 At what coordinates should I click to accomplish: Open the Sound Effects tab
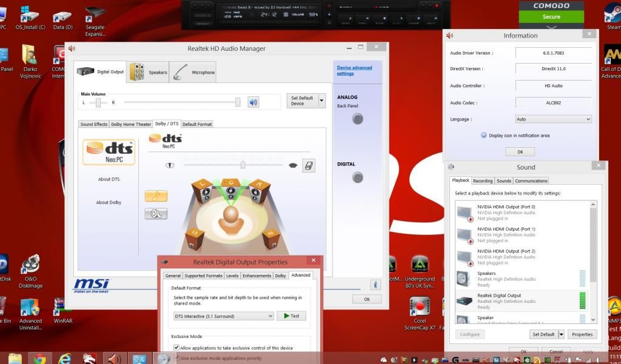click(x=94, y=124)
